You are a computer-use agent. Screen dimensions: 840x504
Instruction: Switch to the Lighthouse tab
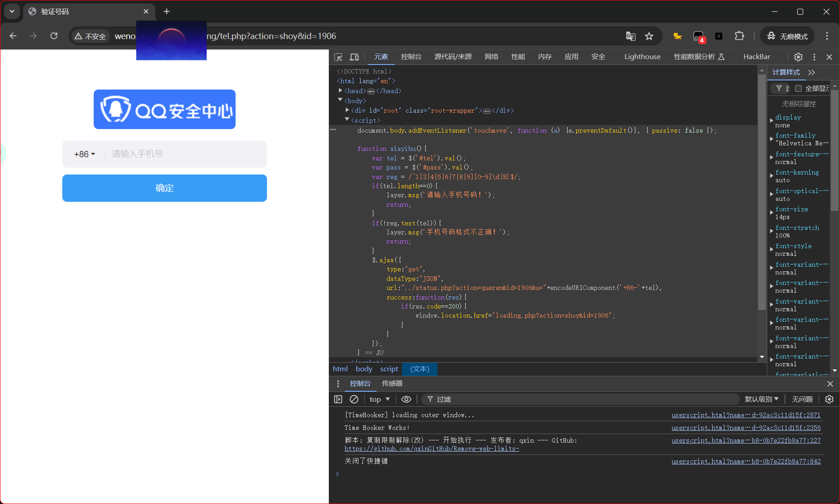click(x=642, y=57)
